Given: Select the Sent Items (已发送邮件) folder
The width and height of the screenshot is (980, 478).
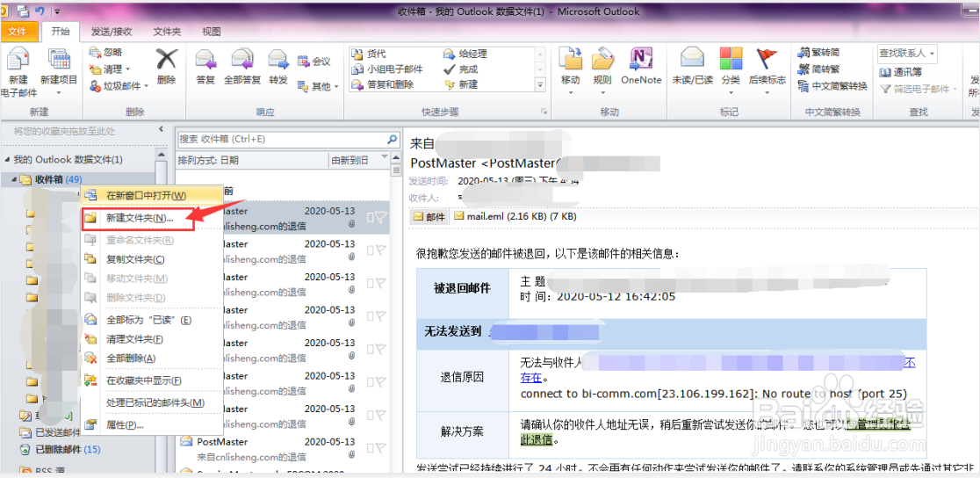Looking at the screenshot, I should 50,432.
